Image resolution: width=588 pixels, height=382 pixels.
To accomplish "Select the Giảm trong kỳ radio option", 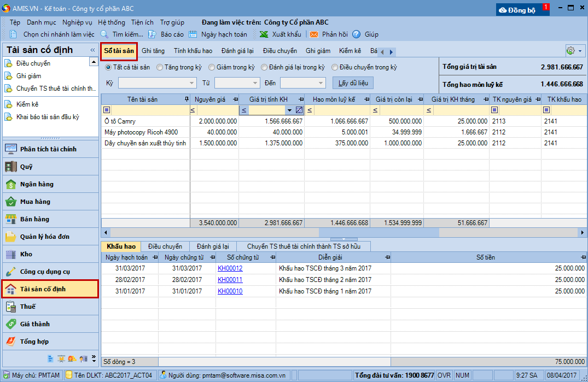I will click(212, 67).
